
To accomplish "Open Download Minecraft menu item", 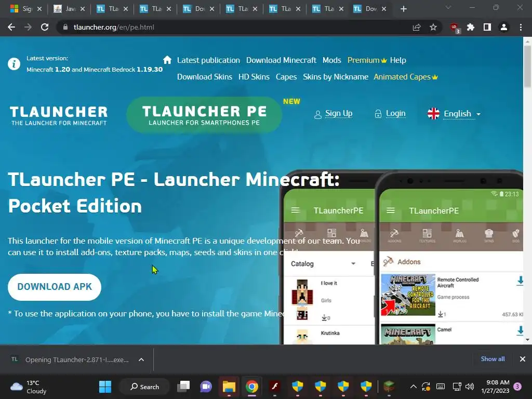I will tap(281, 60).
